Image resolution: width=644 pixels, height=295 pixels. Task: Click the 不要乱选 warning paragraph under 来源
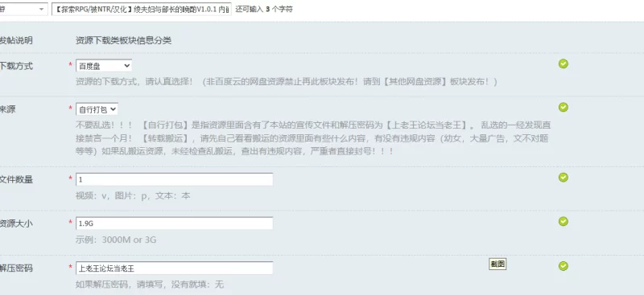click(313, 138)
